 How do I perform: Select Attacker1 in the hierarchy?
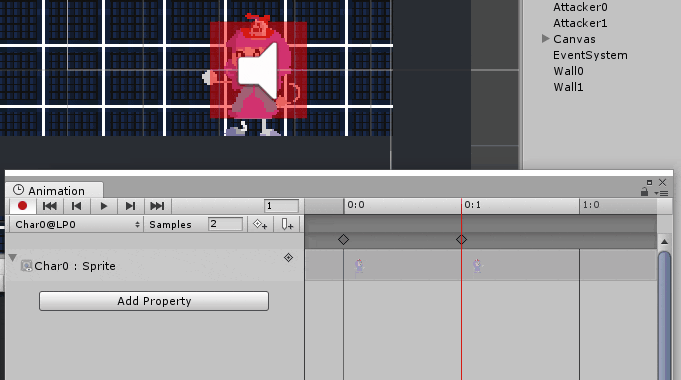tap(580, 23)
